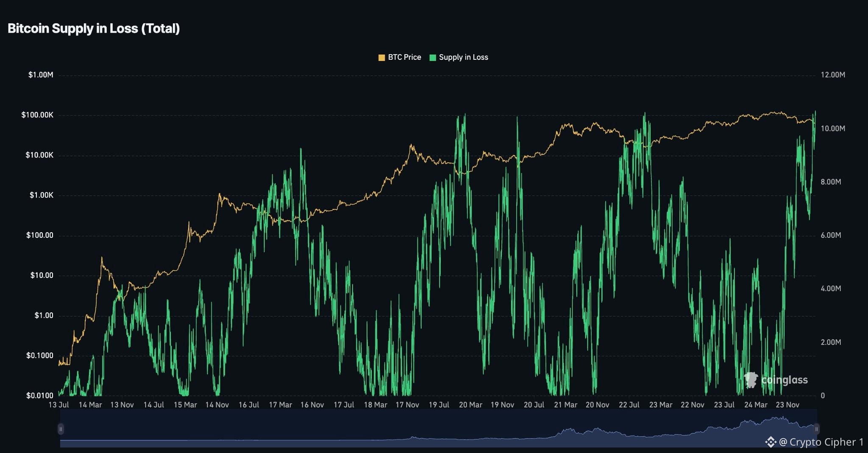Click the "$10.00K" price axis label
The image size is (868, 453).
pos(39,155)
